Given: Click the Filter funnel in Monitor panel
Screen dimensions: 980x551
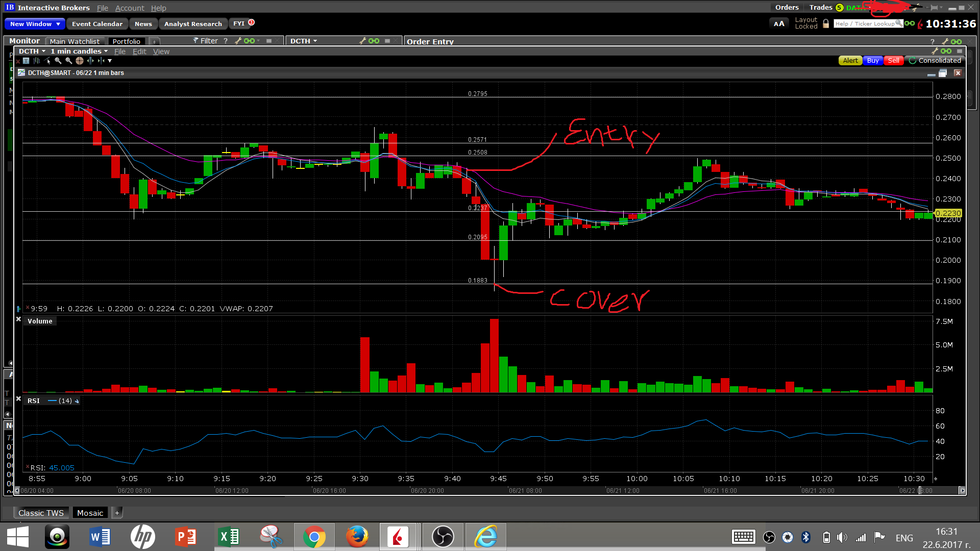Looking at the screenshot, I should 195,41.
